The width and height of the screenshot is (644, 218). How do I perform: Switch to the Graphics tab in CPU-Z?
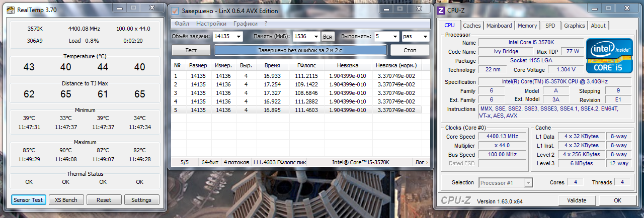[x=575, y=26]
